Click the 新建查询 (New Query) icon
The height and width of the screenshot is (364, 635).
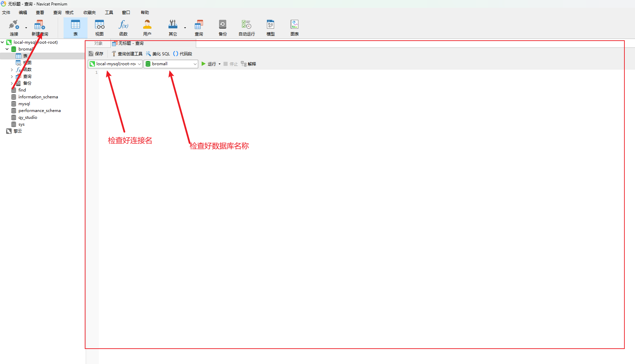(40, 28)
